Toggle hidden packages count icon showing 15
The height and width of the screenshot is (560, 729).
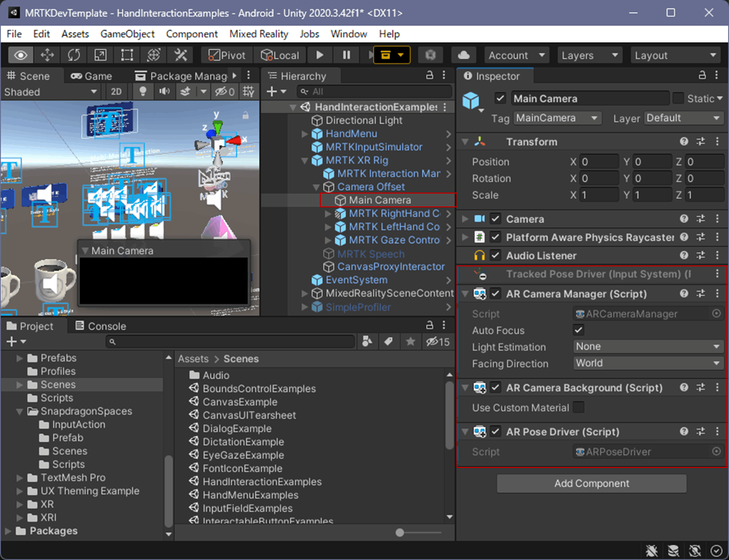coord(437,341)
